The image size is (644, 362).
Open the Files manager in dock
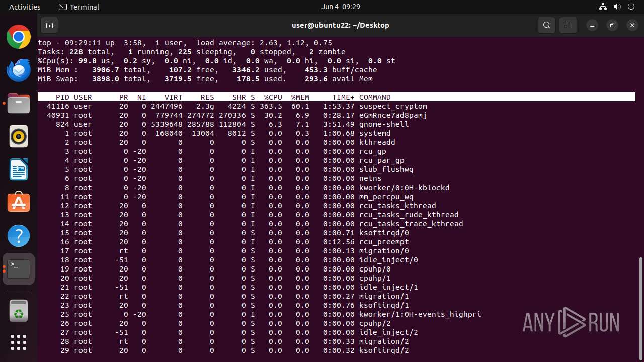coord(19,104)
